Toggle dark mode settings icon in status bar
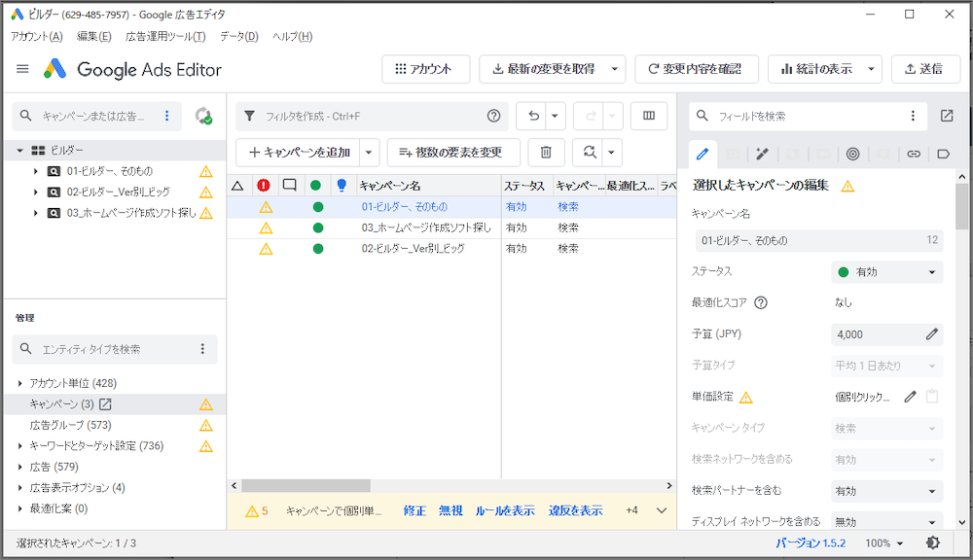 point(933,543)
